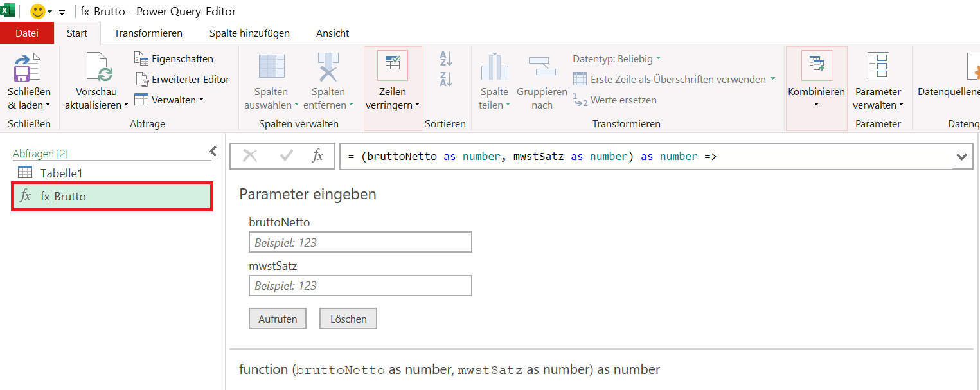Click inside the formula bar text
Image resolution: width=980 pixels, height=390 pixels.
(x=532, y=156)
